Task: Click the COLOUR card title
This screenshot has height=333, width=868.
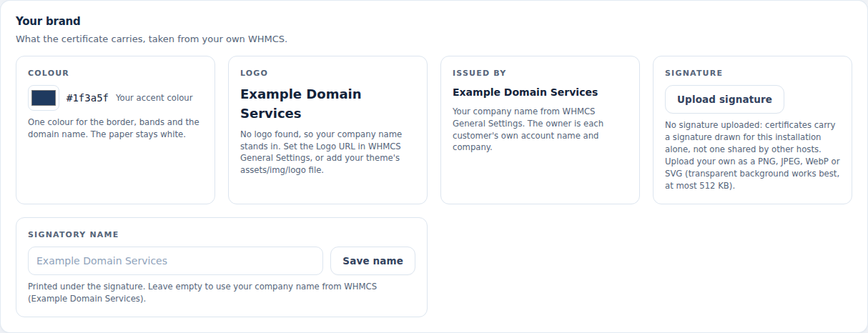Action: [49, 73]
